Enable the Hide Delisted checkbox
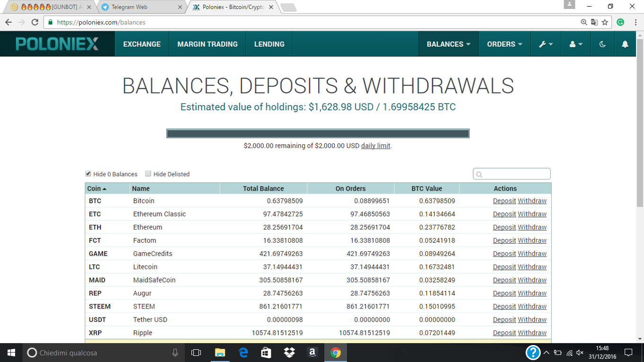644x362 pixels. tap(148, 174)
